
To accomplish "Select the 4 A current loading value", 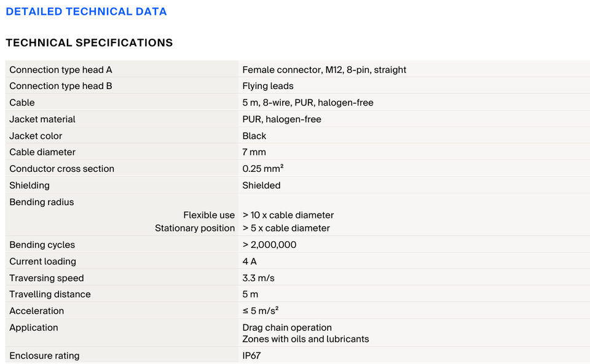I will pos(249,261).
